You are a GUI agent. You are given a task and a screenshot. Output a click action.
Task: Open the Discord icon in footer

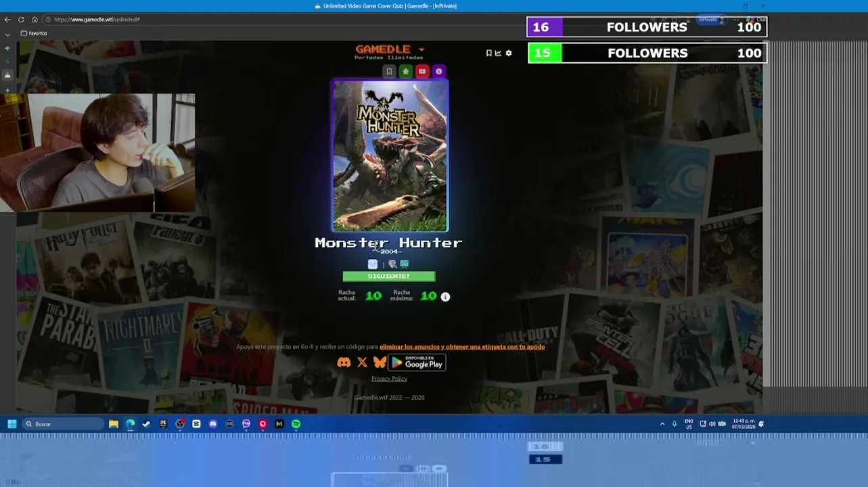point(344,363)
